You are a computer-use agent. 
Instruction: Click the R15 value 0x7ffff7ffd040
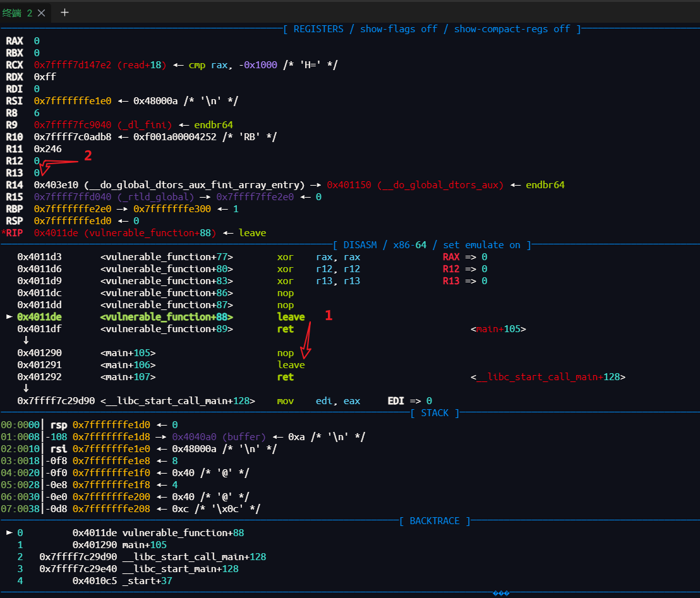(x=72, y=197)
